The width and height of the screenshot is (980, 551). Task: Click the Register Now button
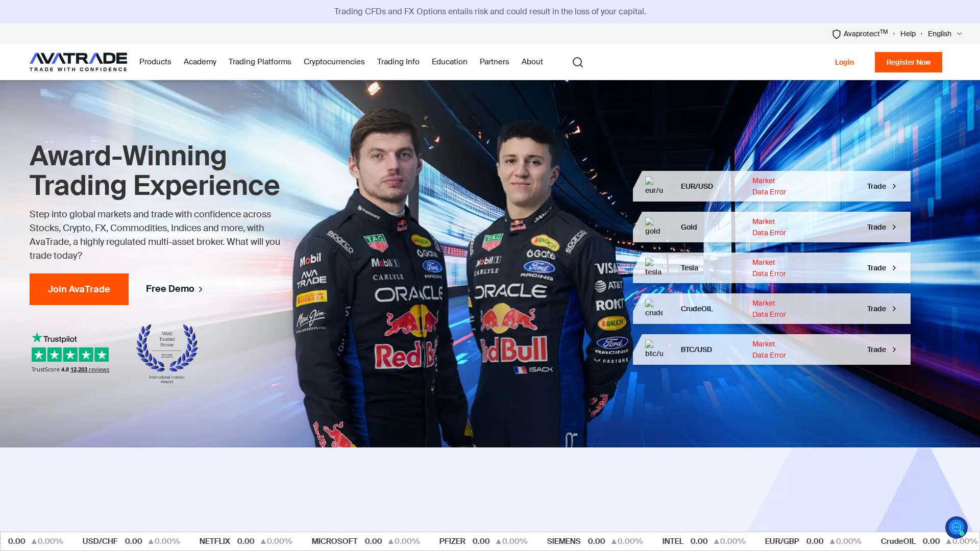[x=909, y=62]
